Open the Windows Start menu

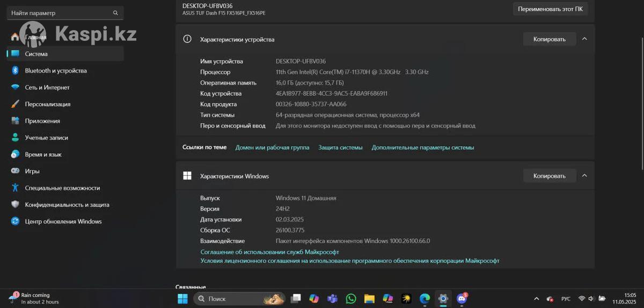(182, 298)
